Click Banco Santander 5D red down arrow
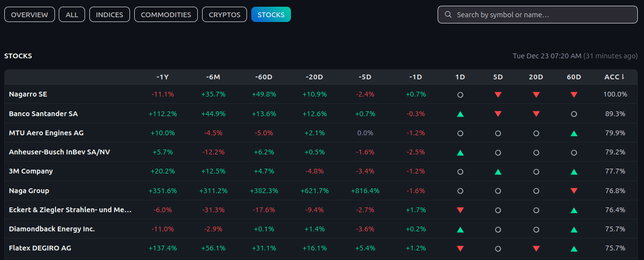This screenshot has height=260, width=644. coord(498,114)
